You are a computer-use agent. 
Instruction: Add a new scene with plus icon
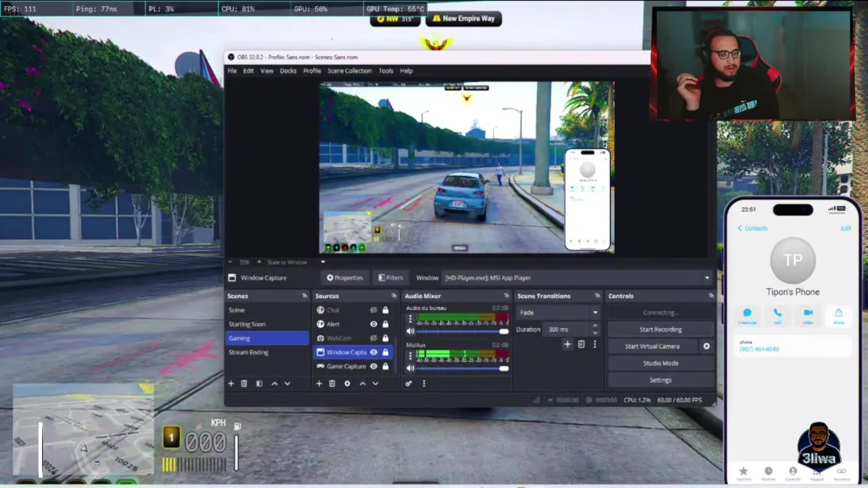[x=231, y=384]
